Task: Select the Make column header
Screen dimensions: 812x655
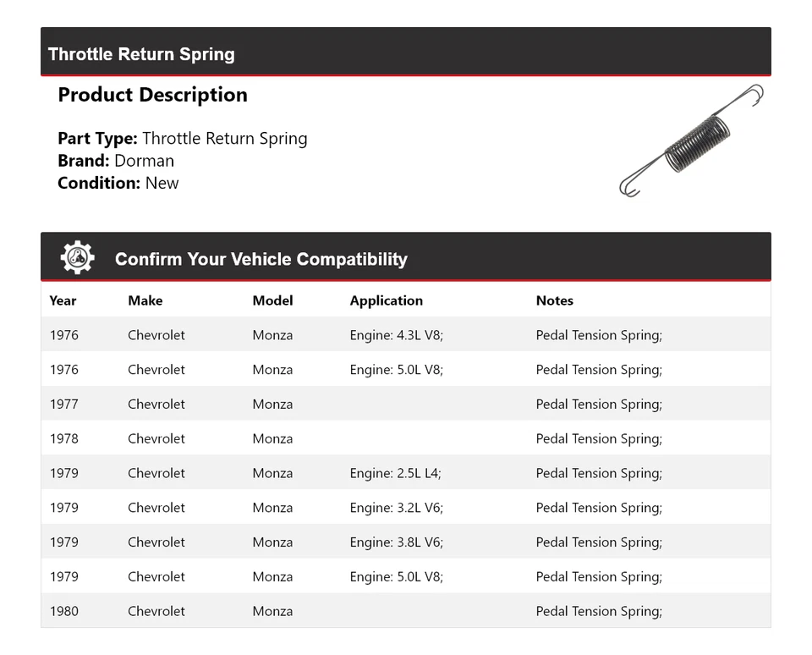Action: click(145, 300)
